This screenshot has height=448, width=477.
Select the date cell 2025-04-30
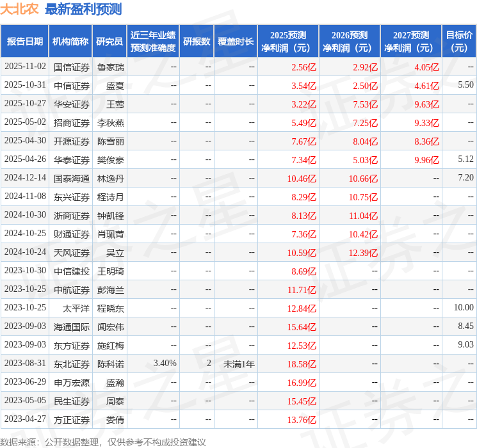point(25,141)
